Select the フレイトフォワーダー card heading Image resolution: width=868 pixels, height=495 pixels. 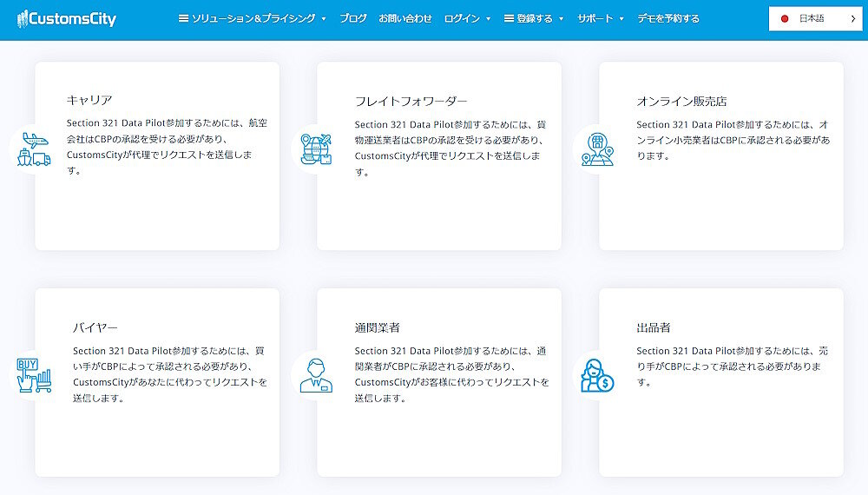(411, 101)
